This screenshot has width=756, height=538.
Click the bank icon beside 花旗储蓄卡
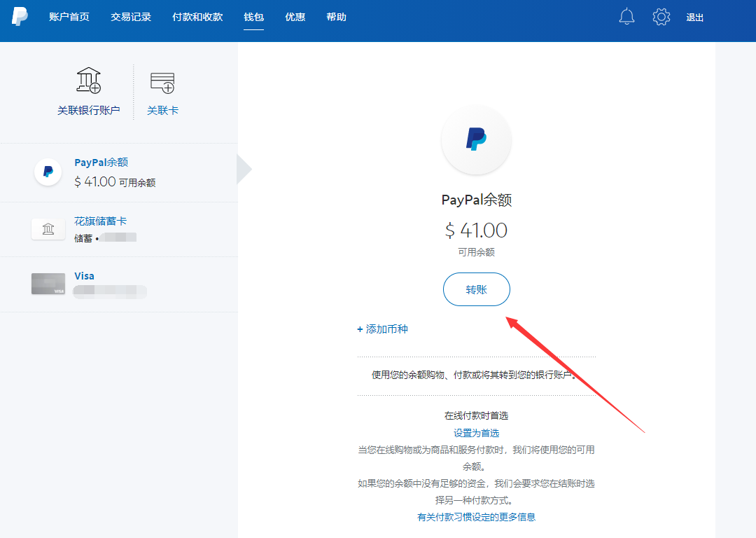pyautogui.click(x=48, y=228)
